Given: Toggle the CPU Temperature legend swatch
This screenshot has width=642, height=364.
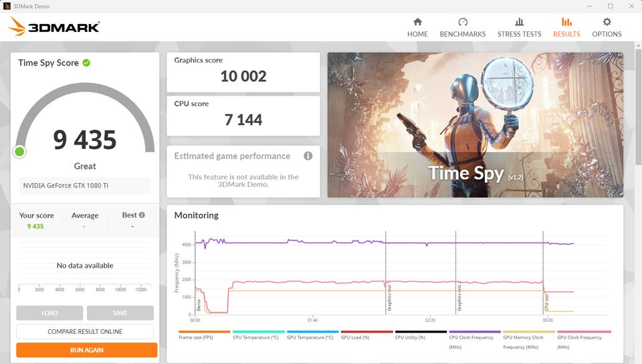Looking at the screenshot, I should pyautogui.click(x=258, y=332).
